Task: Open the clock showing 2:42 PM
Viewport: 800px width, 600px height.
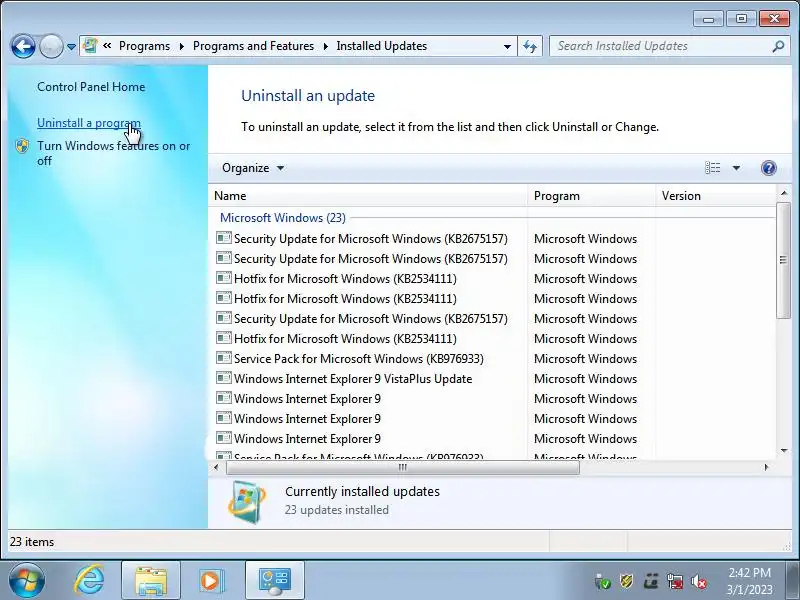Action: 749,581
